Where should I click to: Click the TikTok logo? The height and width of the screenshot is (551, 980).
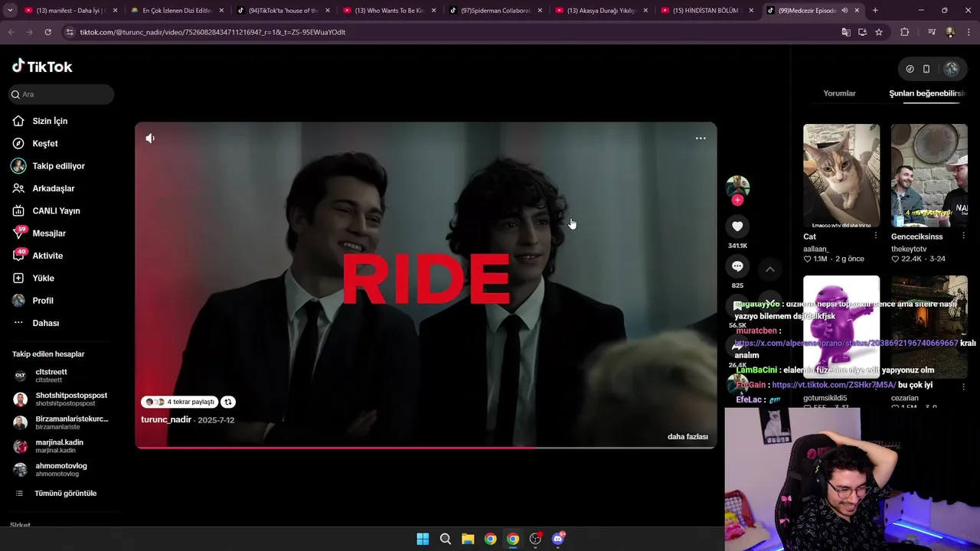coord(42,67)
